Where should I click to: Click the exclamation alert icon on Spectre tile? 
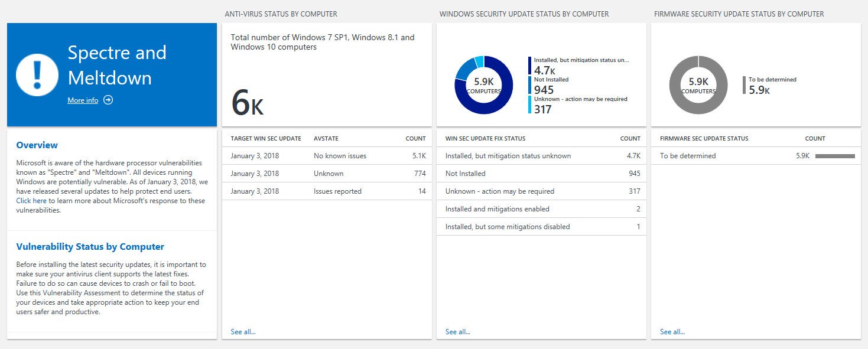click(x=37, y=74)
